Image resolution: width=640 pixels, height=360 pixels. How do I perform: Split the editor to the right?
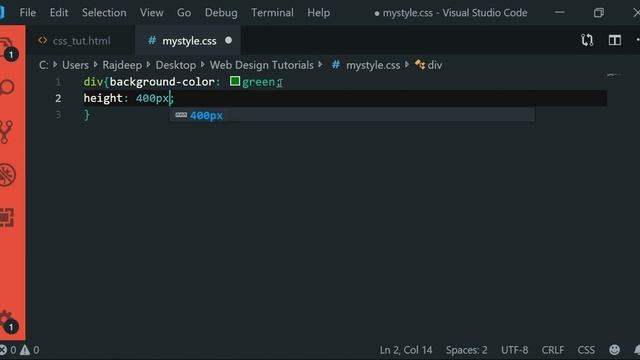coord(615,40)
